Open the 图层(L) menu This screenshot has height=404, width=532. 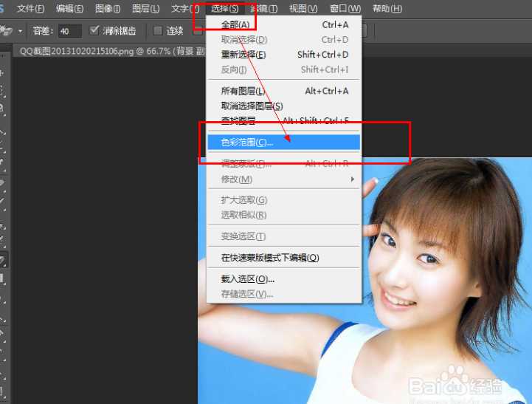click(145, 8)
